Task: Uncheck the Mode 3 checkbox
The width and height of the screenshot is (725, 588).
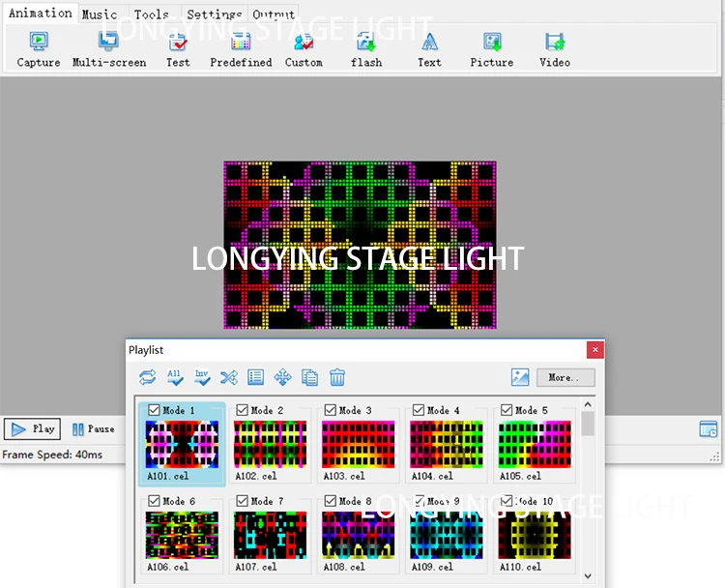Action: click(331, 410)
